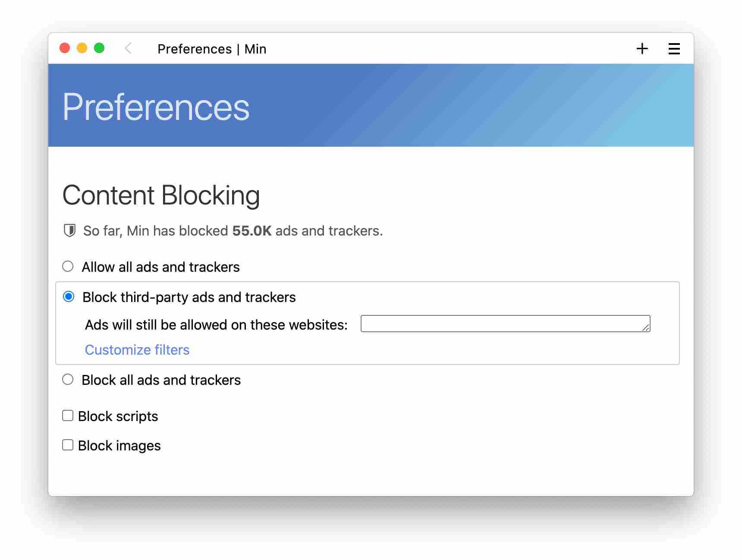Select Block all ads and trackers
The image size is (742, 560).
point(68,380)
